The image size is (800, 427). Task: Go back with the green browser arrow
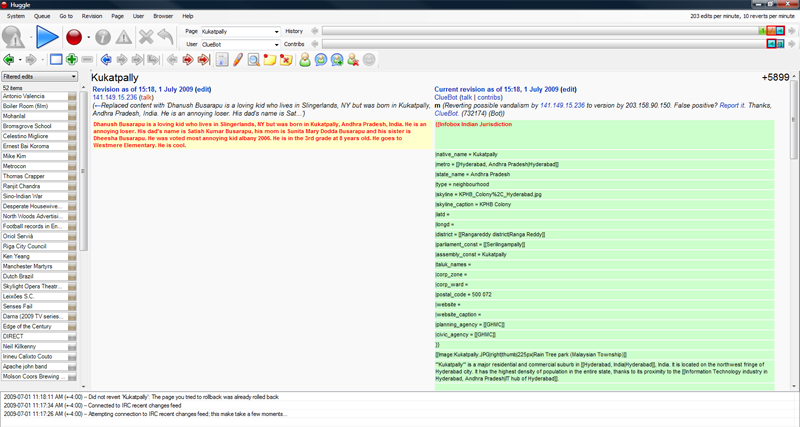(9, 60)
